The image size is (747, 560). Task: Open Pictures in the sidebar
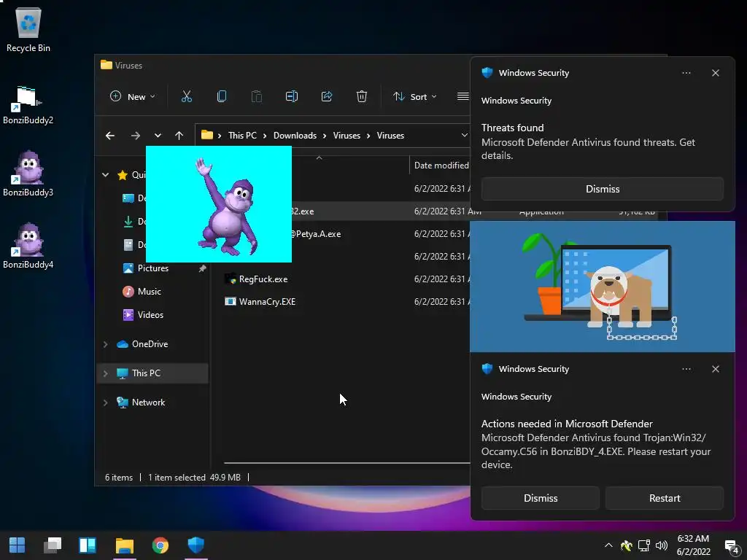point(153,268)
